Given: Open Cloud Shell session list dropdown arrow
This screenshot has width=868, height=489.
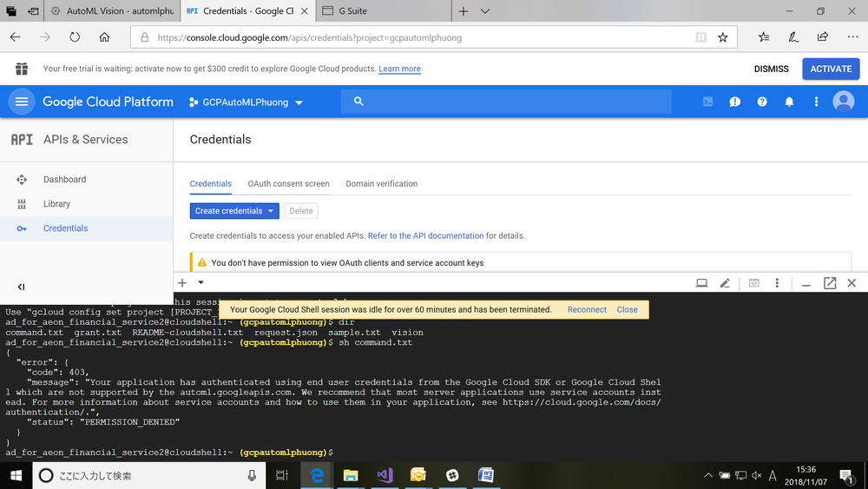Looking at the screenshot, I should click(x=201, y=282).
